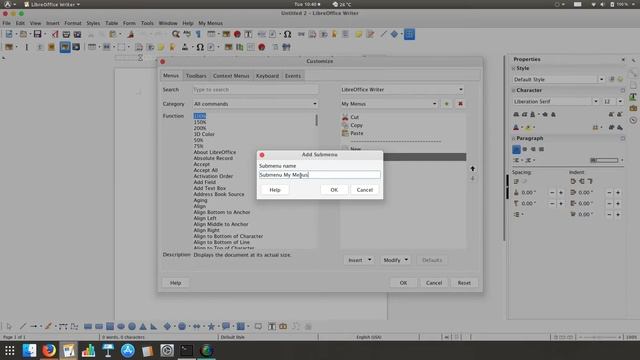Image resolution: width=640 pixels, height=360 pixels.
Task: Select the Ellipse shape in drawing toolbar
Action: (121, 326)
